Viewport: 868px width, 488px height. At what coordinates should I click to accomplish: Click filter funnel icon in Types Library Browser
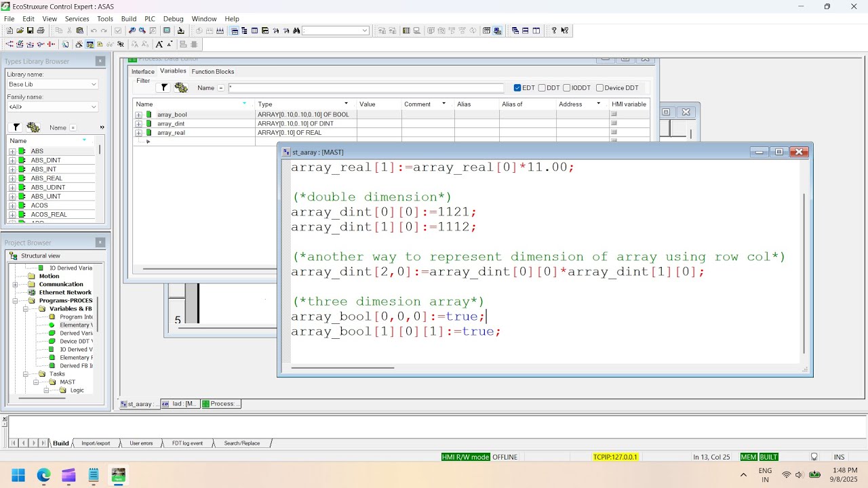[16, 127]
